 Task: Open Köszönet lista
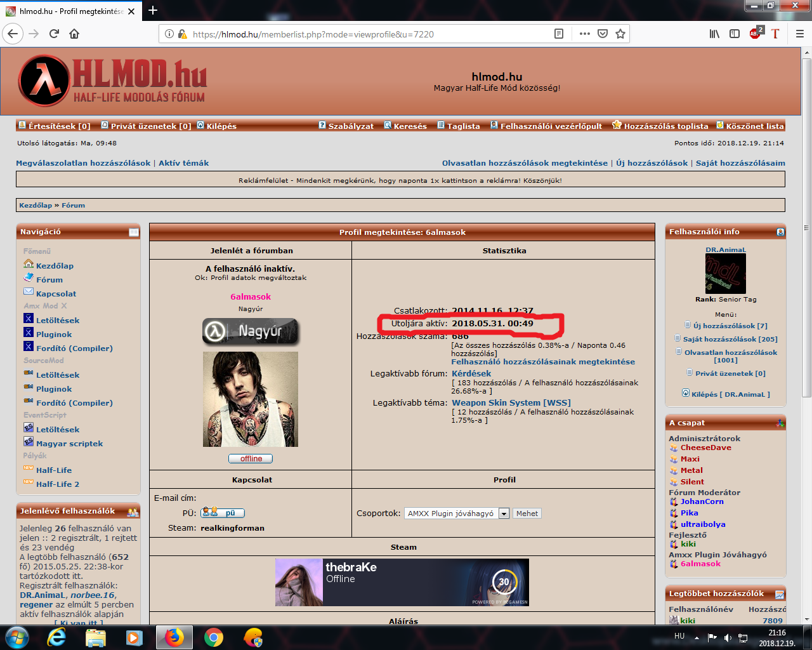[750, 126]
